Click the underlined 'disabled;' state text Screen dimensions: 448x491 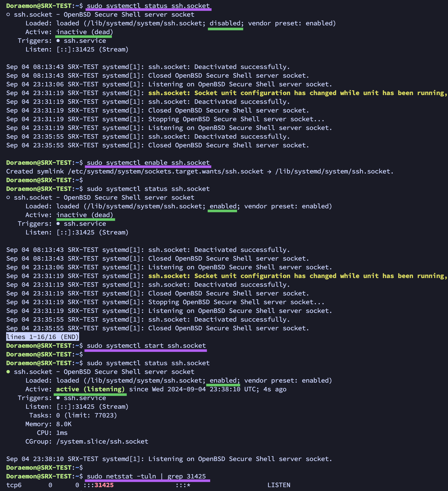coord(225,23)
